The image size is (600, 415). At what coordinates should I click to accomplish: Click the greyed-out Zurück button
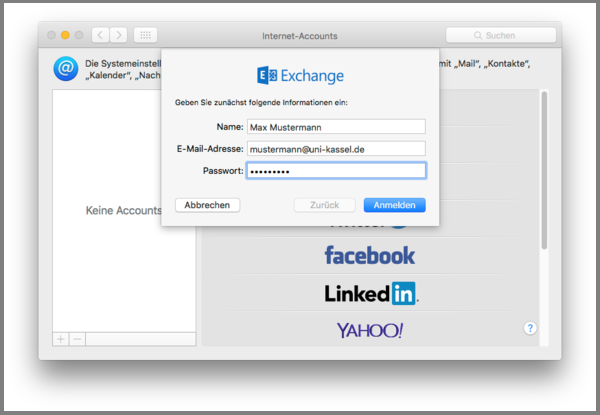[324, 205]
